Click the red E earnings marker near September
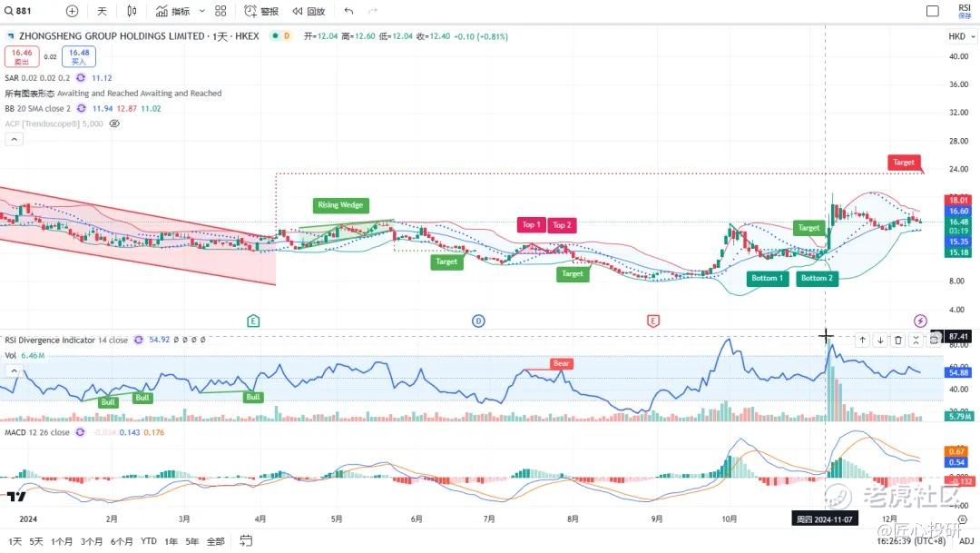This screenshot has width=980, height=553. pyautogui.click(x=653, y=321)
